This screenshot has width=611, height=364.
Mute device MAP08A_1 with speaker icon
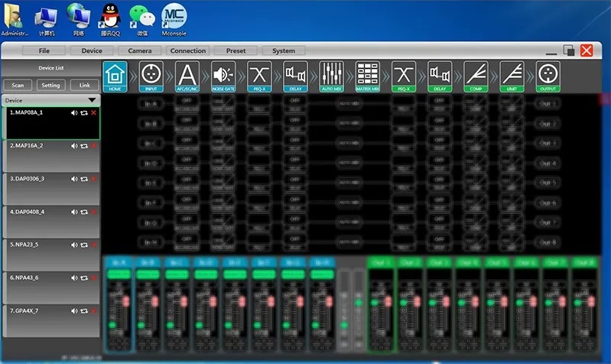click(x=74, y=112)
